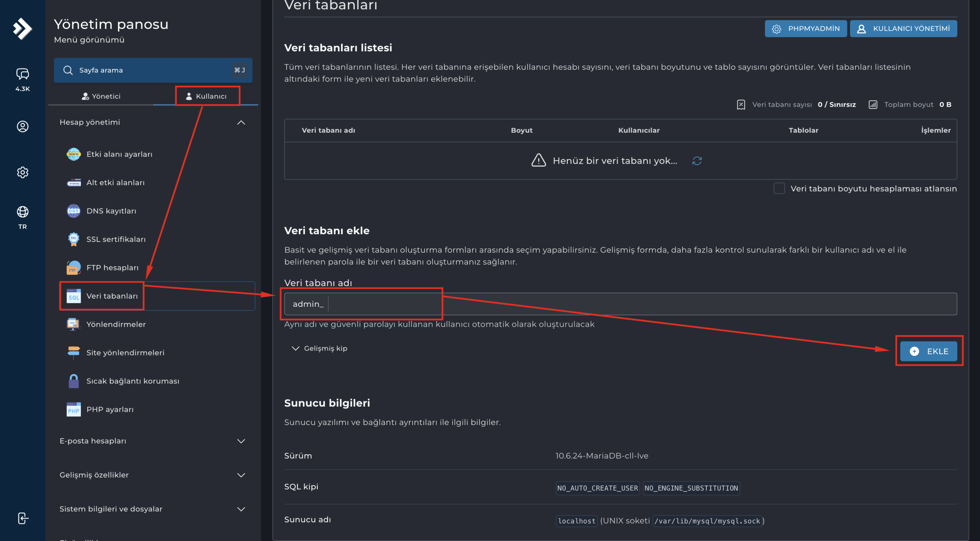Click the refresh icon next to empty database message

coord(697,161)
